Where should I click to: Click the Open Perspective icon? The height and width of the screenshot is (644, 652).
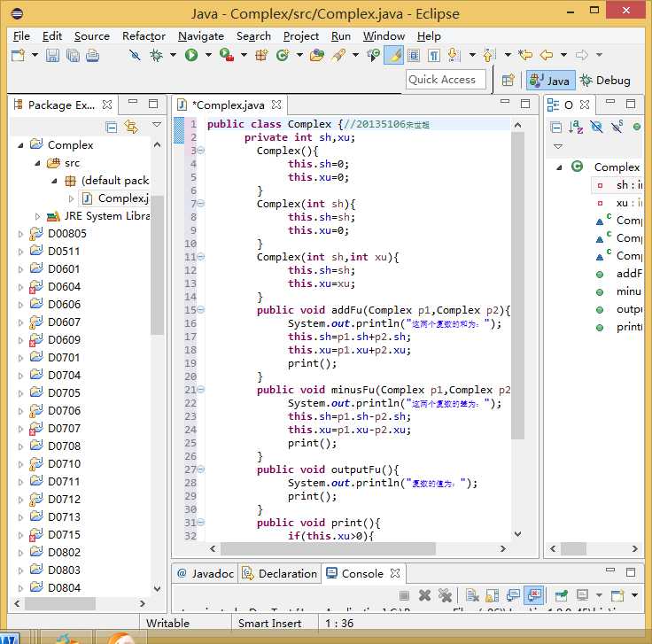[508, 80]
